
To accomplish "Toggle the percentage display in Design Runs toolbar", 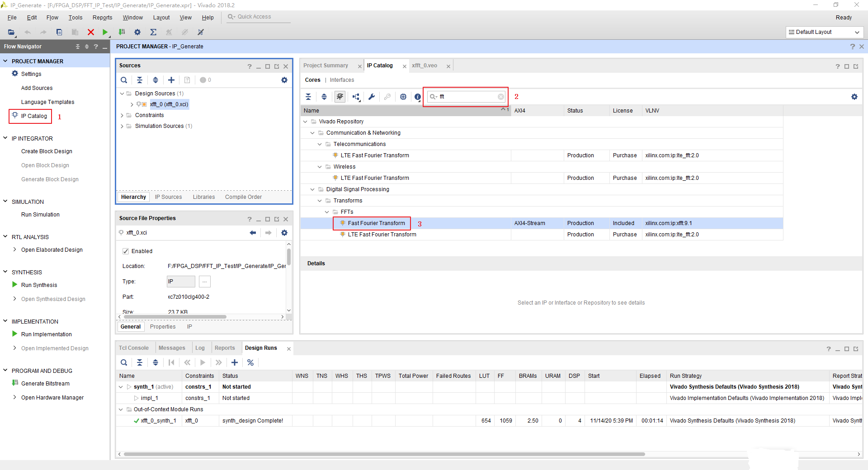I will (x=250, y=362).
